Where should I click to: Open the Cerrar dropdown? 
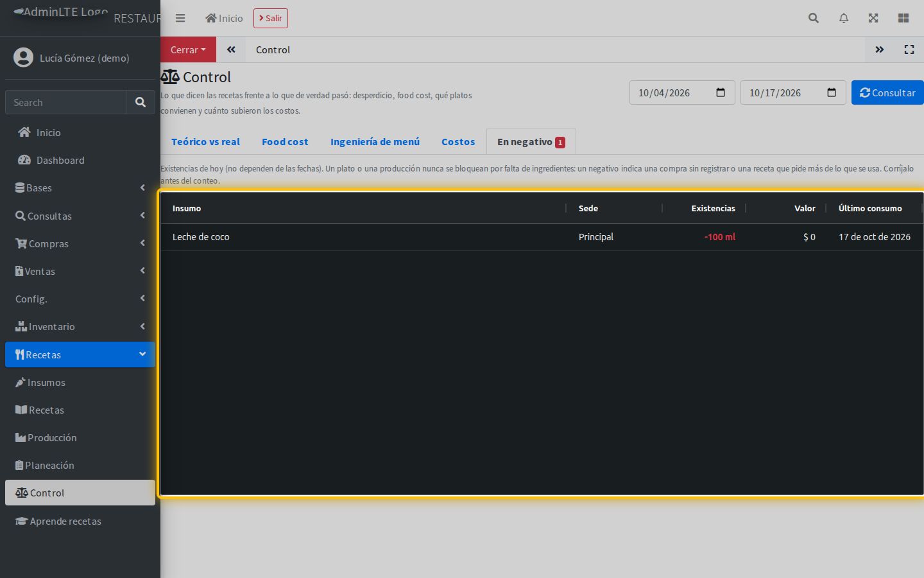[x=188, y=49]
